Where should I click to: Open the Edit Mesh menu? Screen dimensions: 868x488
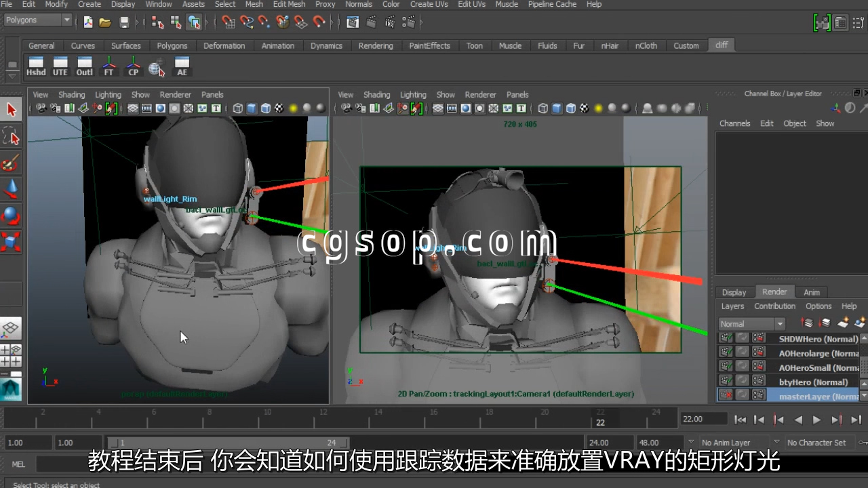click(289, 4)
